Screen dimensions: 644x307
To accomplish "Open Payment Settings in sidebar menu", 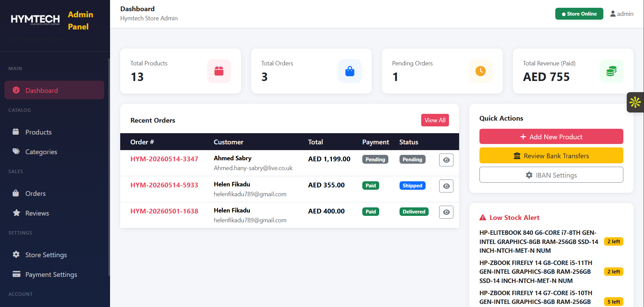I will tap(54, 274).
